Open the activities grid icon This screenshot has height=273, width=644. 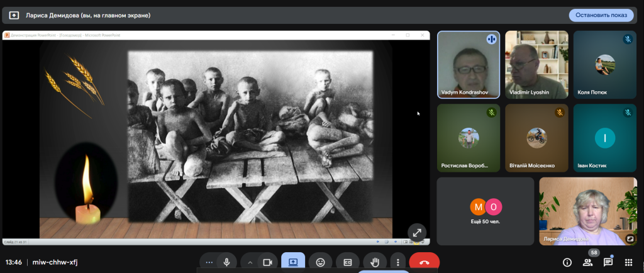point(628,262)
